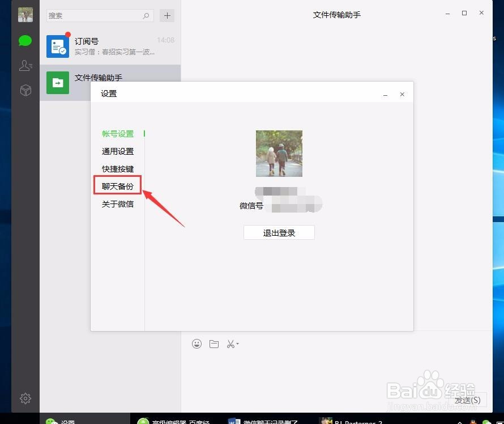This screenshot has width=504, height=424.
Task: Open the emoji picker icon
Action: 197,344
